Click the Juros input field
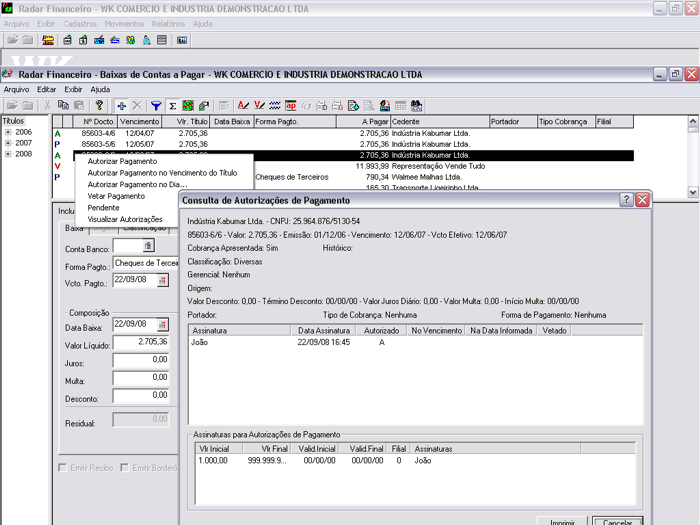This screenshot has height=525, width=700. point(140,360)
